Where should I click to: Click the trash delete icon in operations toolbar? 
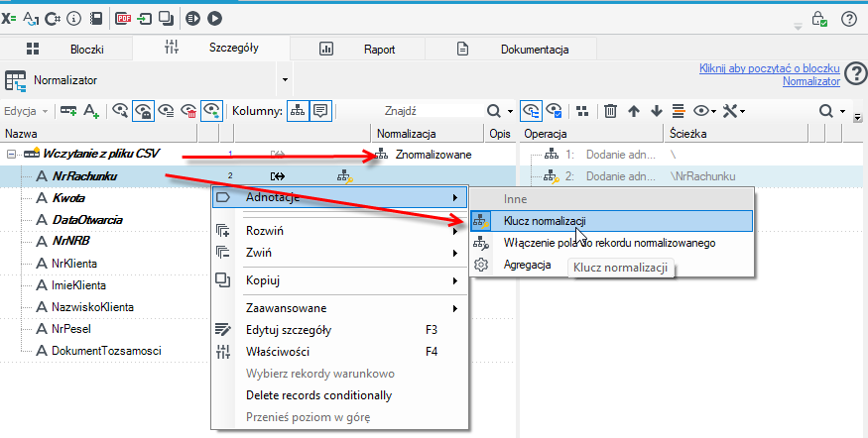[x=611, y=111]
